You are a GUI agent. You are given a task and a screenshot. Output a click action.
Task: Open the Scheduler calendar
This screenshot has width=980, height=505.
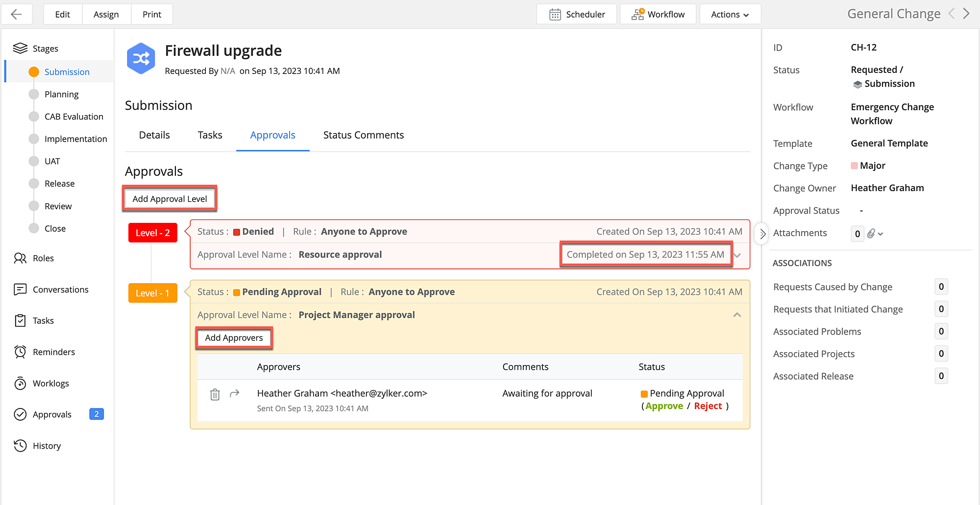(577, 14)
